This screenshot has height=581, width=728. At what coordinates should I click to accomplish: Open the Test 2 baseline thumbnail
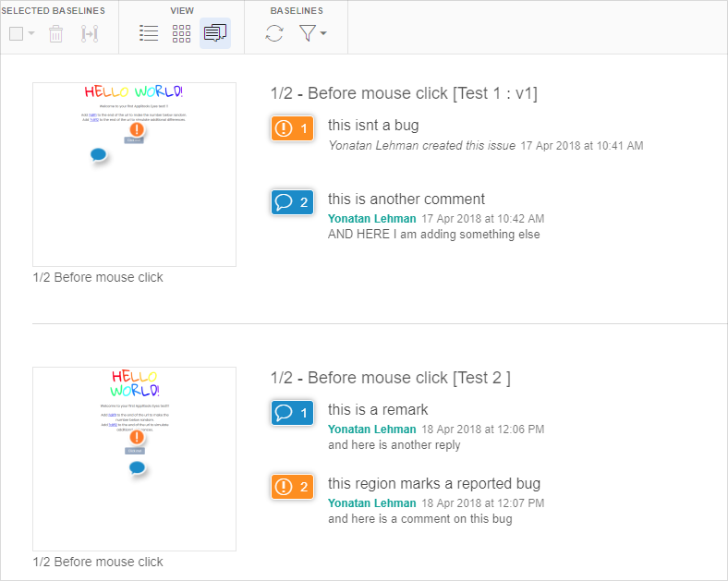[x=134, y=459]
